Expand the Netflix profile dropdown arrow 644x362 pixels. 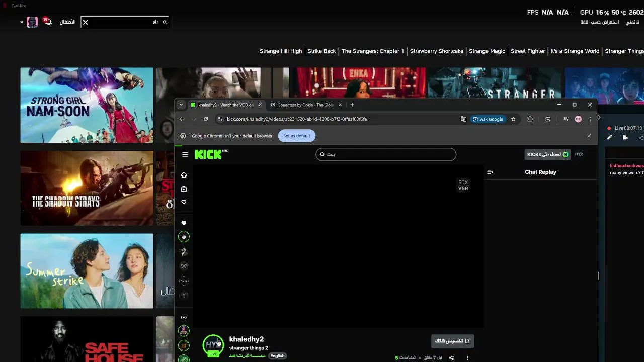22,22
